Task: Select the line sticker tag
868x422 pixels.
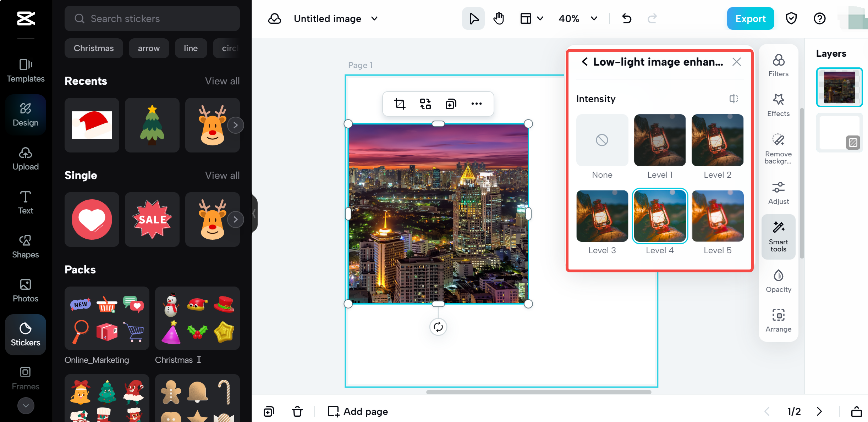Action: point(191,48)
